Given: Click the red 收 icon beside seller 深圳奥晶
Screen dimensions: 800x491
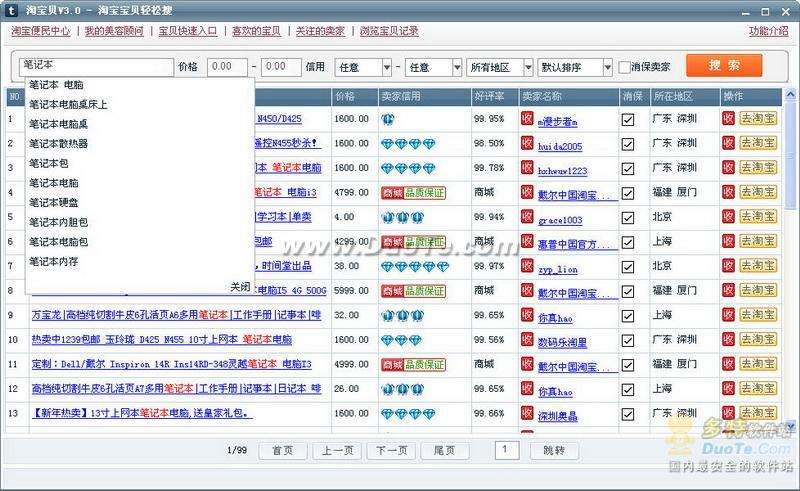Looking at the screenshot, I should [527, 413].
